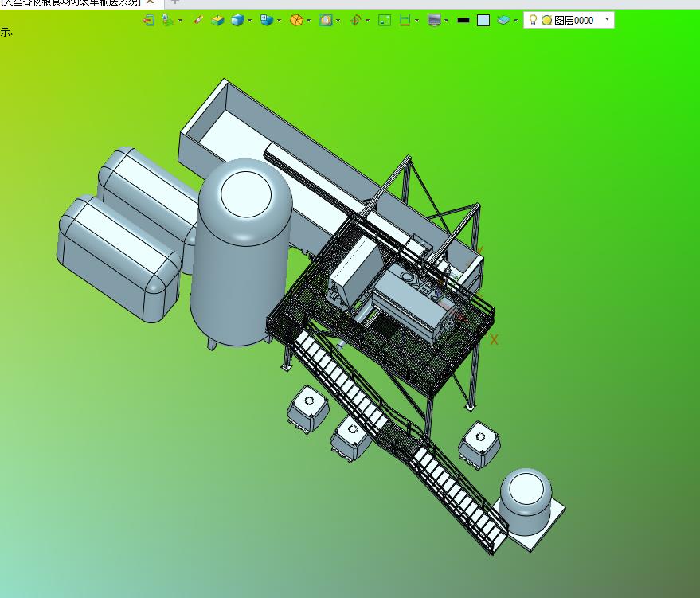
Task: Click the X axis label in viewport
Action: click(x=494, y=340)
